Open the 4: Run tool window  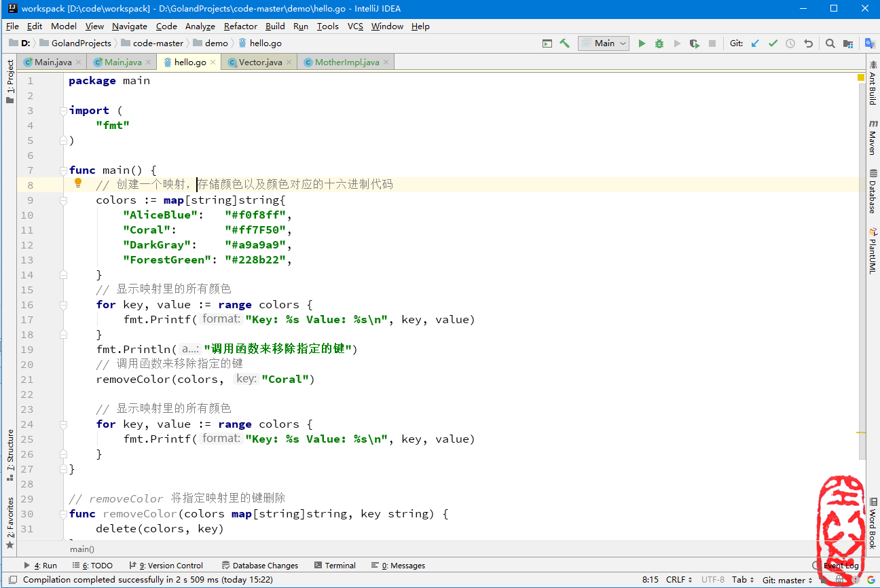(41, 566)
